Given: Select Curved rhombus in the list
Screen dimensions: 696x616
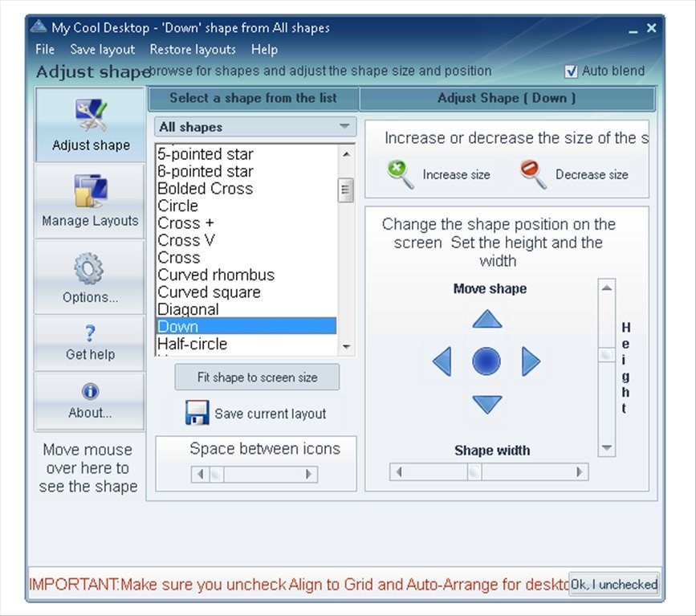Looking at the screenshot, I should coord(246,275).
